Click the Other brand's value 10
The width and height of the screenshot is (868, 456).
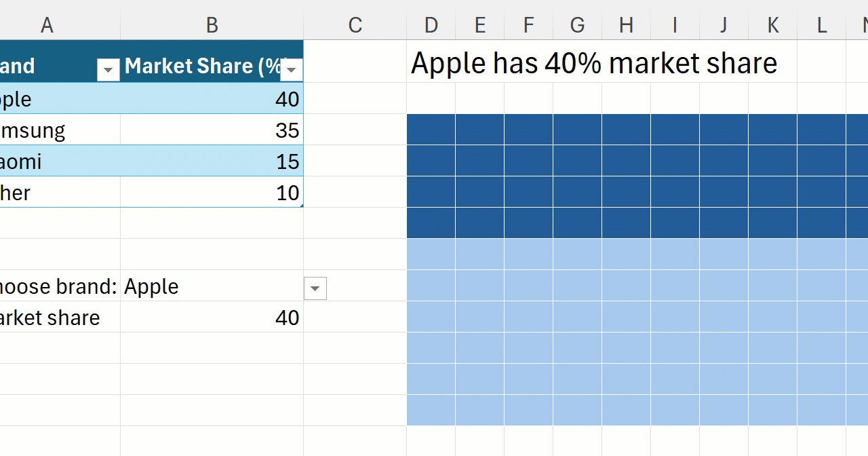pos(212,193)
